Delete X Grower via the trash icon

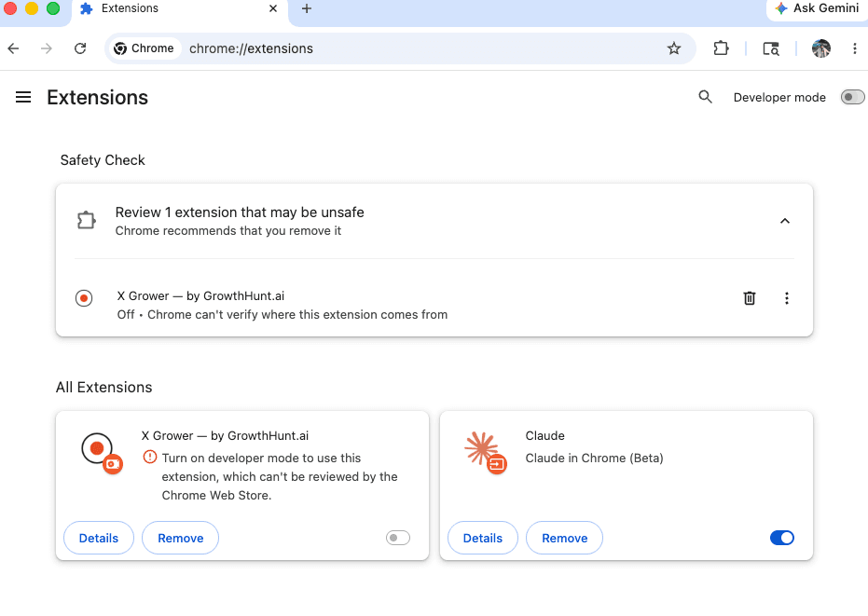[749, 298]
